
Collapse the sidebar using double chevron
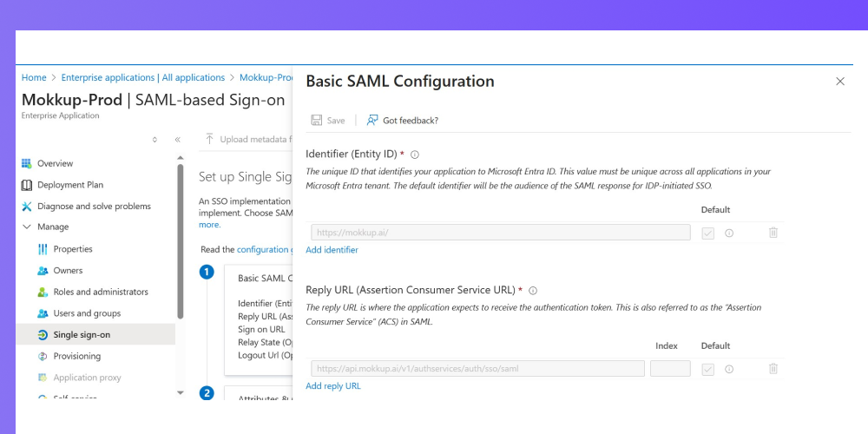pos(178,140)
